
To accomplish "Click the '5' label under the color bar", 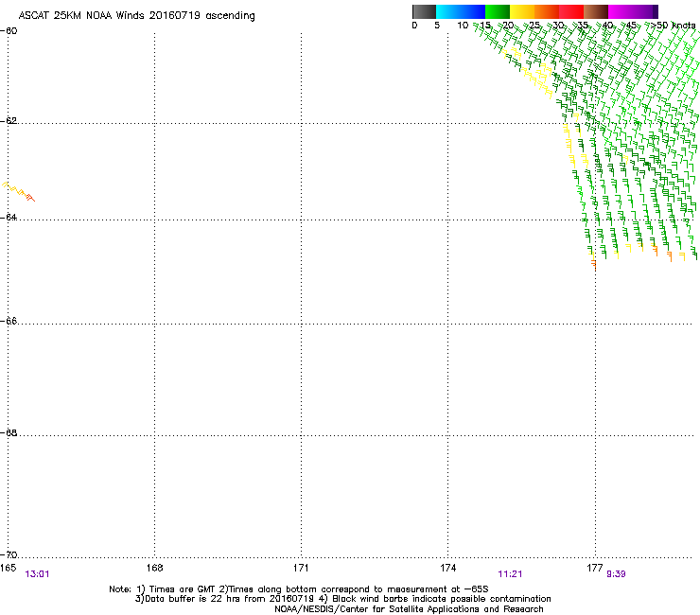I will click(437, 26).
